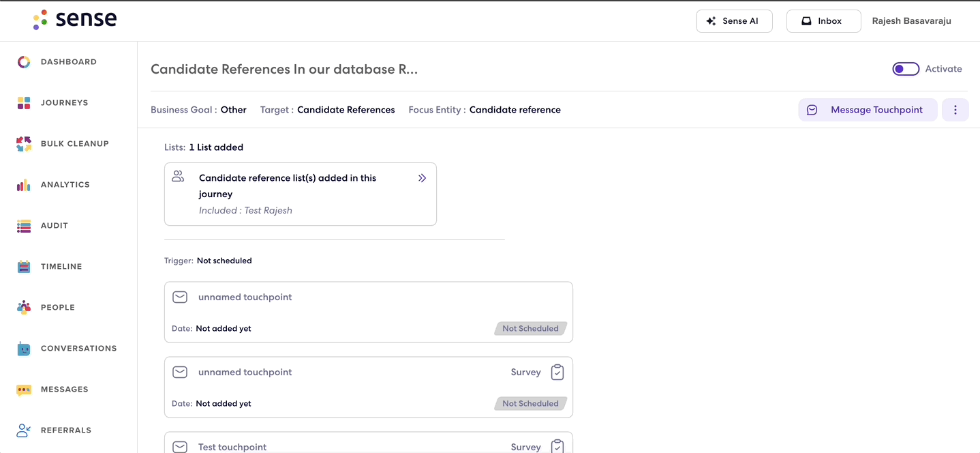Toggle the Activate journey switch
The width and height of the screenshot is (980, 453).
(906, 69)
